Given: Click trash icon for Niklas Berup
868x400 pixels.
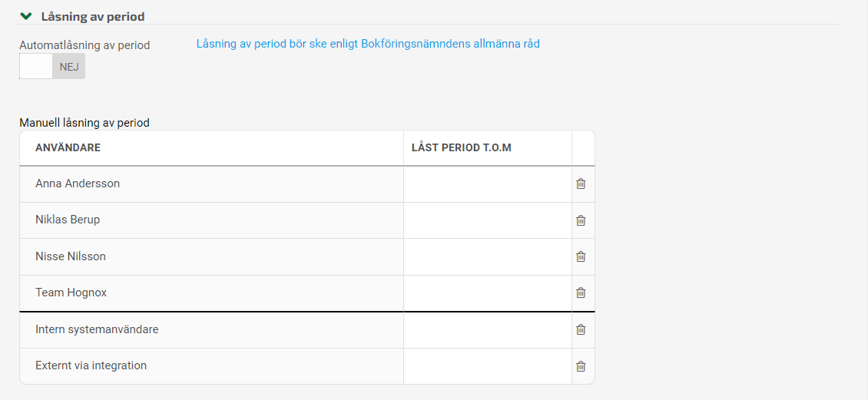Looking at the screenshot, I should [x=581, y=220].
